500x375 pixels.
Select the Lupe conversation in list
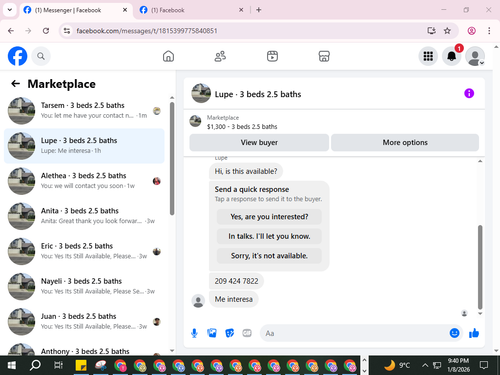pyautogui.click(x=84, y=146)
